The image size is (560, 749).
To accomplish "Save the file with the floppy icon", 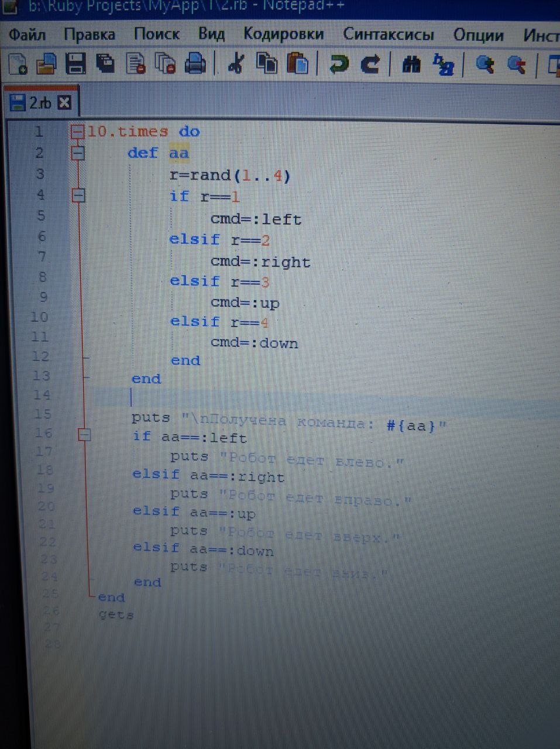I will (x=75, y=63).
